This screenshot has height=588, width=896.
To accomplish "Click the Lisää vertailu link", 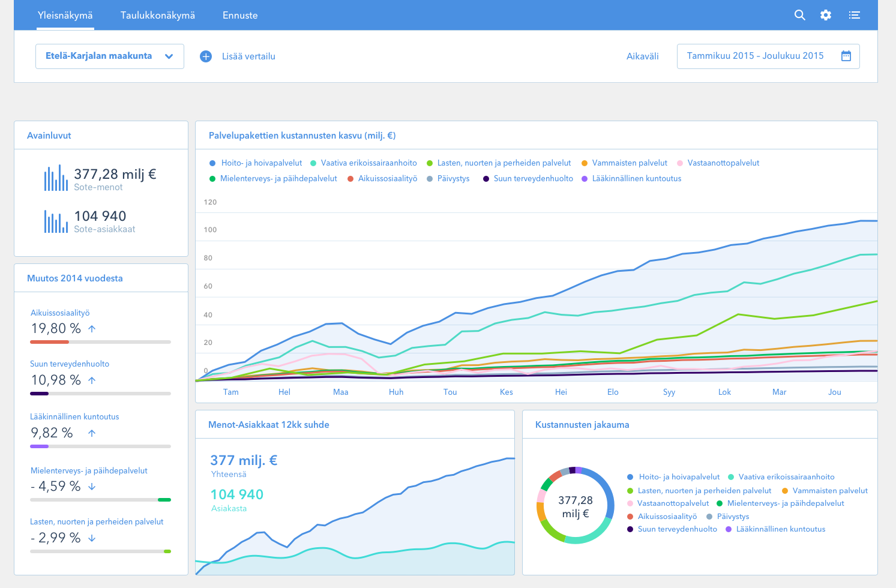I will click(248, 56).
